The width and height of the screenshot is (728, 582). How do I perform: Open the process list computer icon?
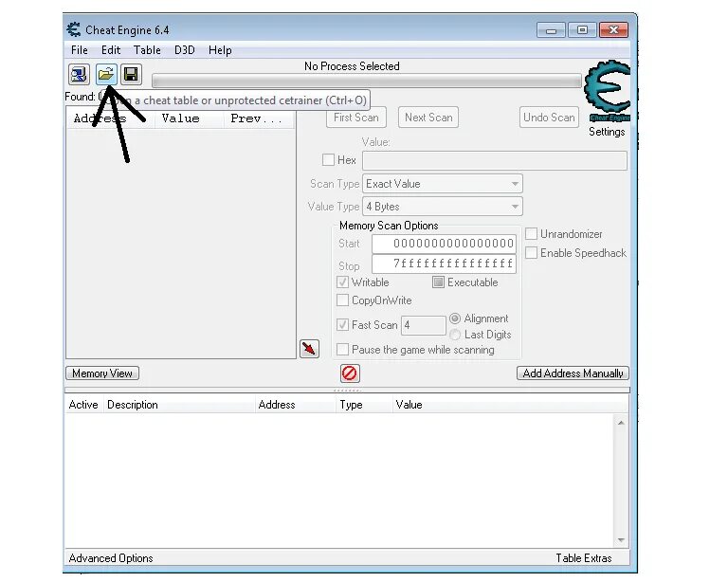79,74
